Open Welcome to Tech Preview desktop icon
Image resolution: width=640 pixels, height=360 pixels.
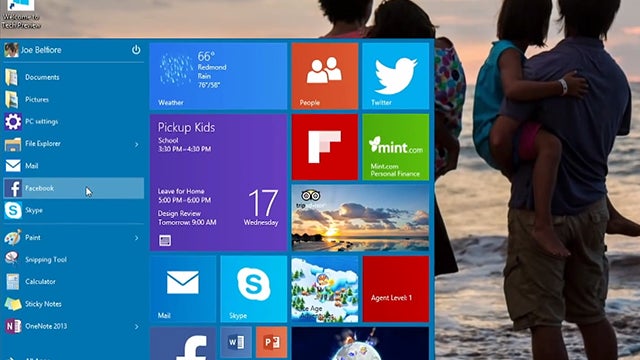click(x=20, y=14)
